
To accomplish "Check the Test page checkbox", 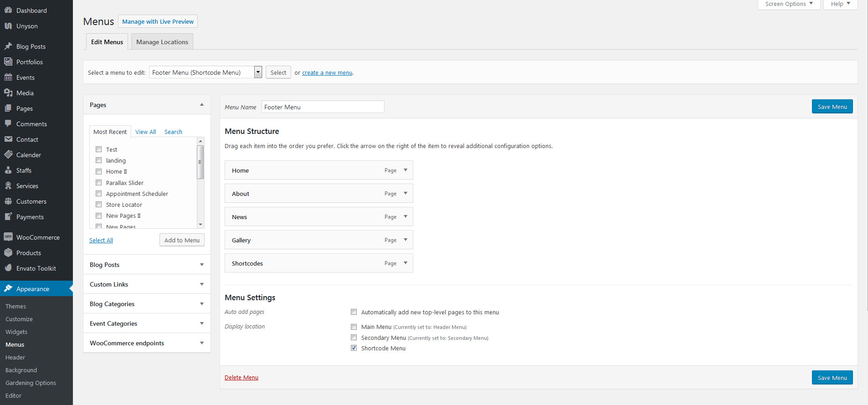I will [x=98, y=149].
